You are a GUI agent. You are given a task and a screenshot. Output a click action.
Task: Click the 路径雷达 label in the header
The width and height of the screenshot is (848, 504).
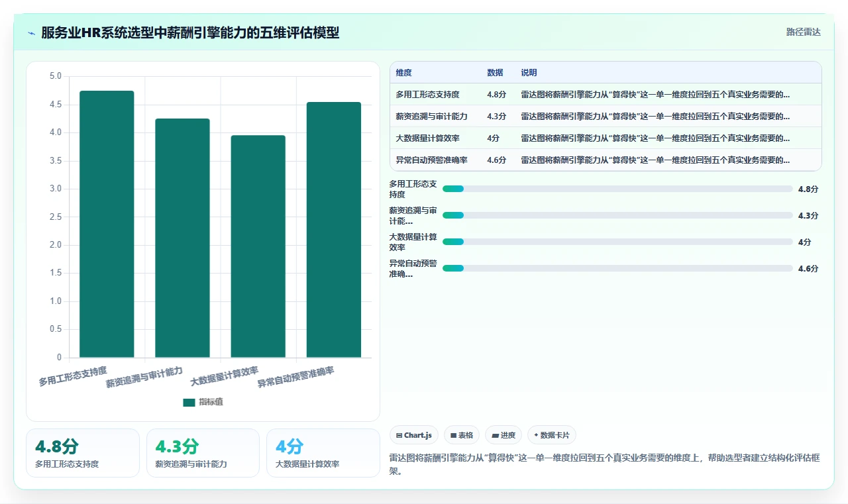(803, 32)
